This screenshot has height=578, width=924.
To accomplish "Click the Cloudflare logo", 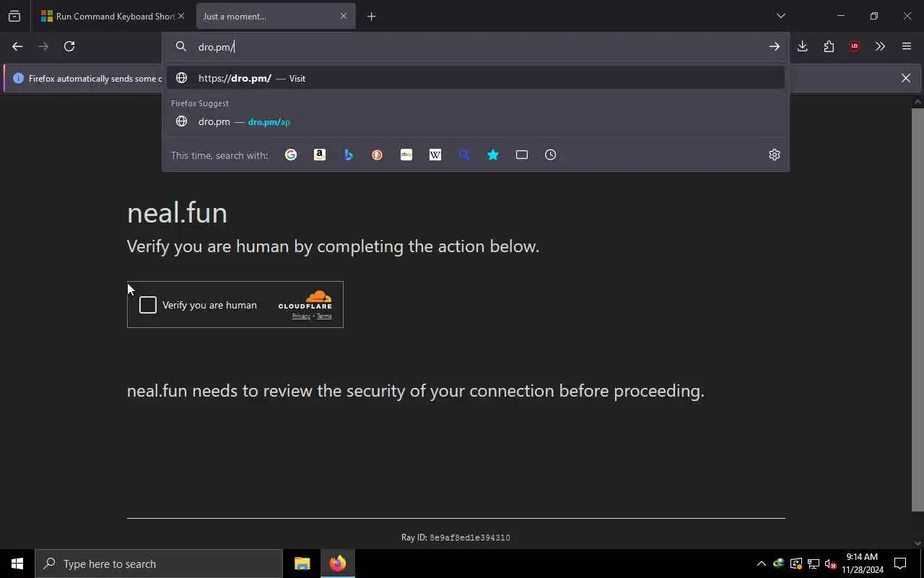I will 305,300.
